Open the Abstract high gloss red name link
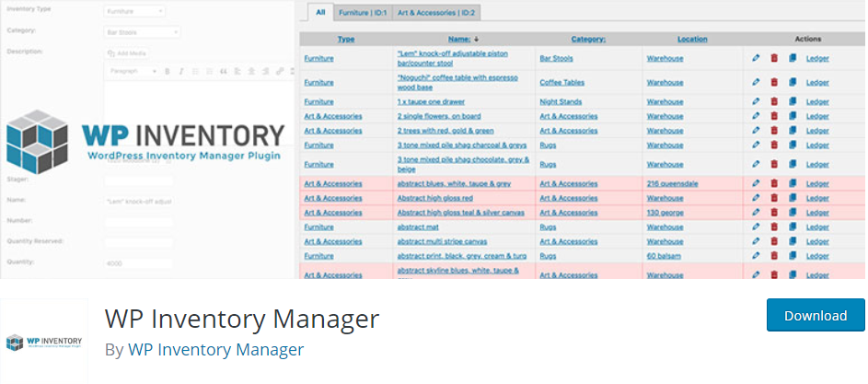The height and width of the screenshot is (384, 868). click(x=435, y=198)
